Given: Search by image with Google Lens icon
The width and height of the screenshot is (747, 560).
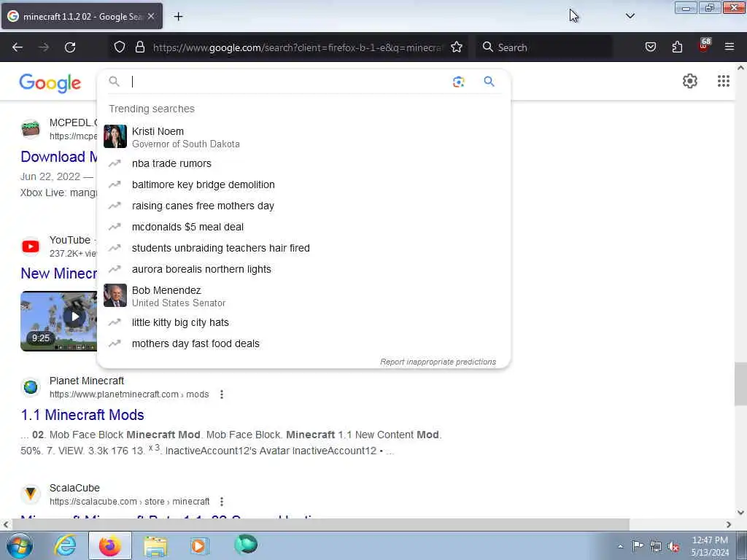Looking at the screenshot, I should 458,82.
